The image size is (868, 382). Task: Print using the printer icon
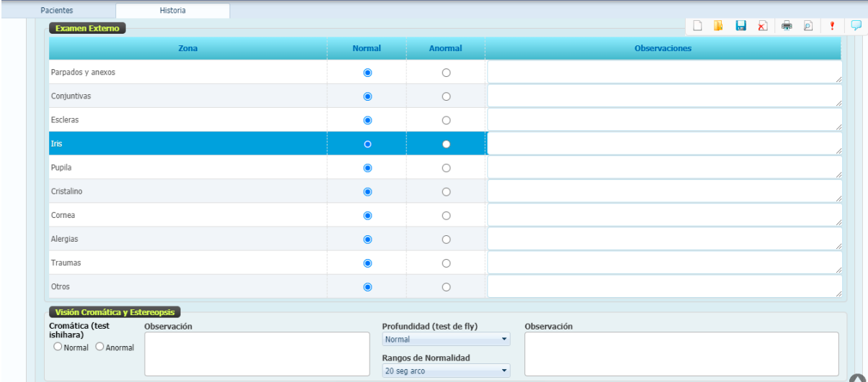787,26
